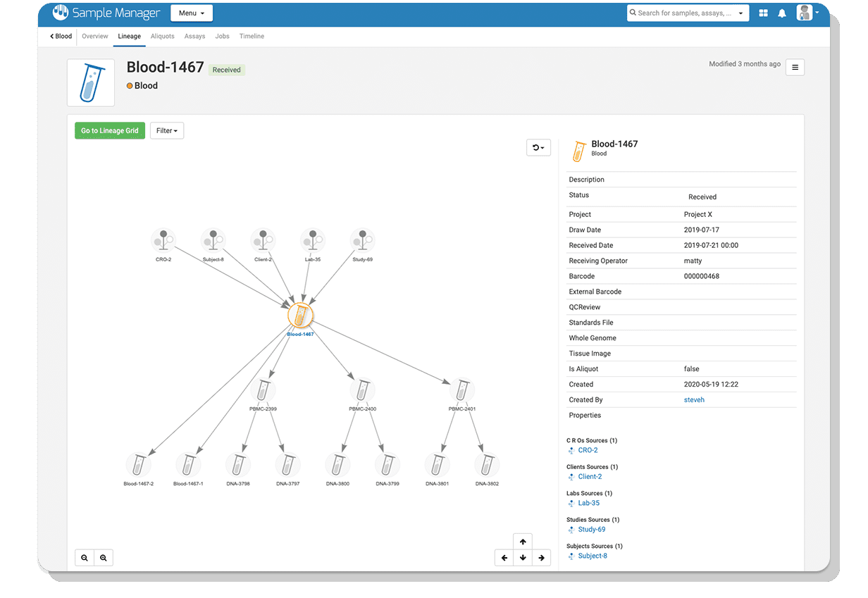The image size is (868, 598).
Task: Open the reset view dropdown on the graph
Action: (x=538, y=147)
